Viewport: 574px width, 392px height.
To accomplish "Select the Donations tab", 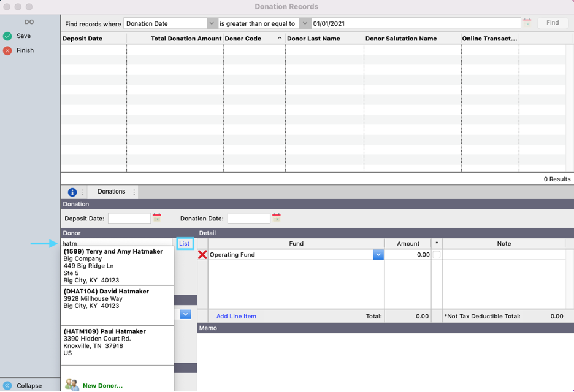I will click(x=111, y=192).
